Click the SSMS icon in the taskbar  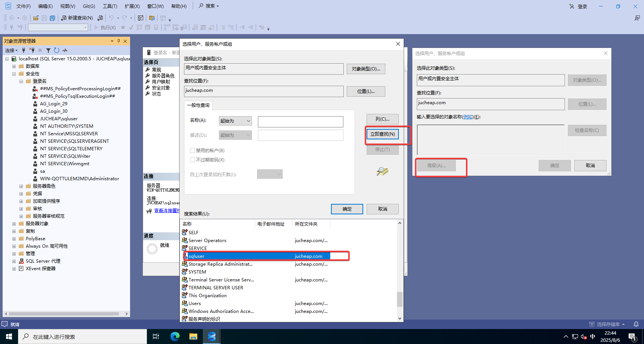tap(212, 337)
